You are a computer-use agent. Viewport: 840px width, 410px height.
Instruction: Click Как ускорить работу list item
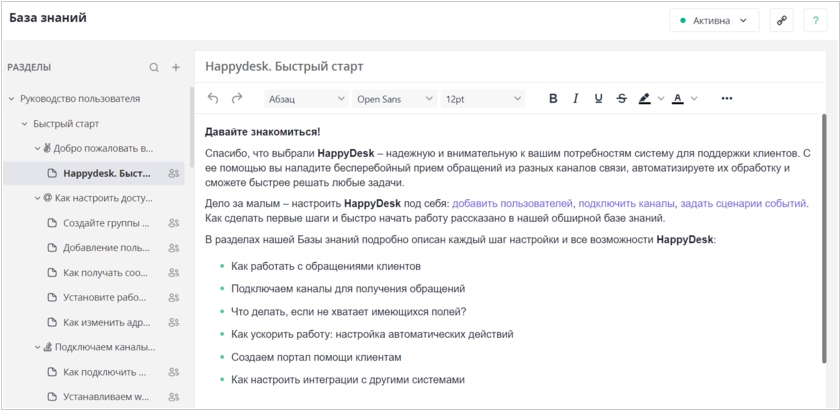pos(372,334)
